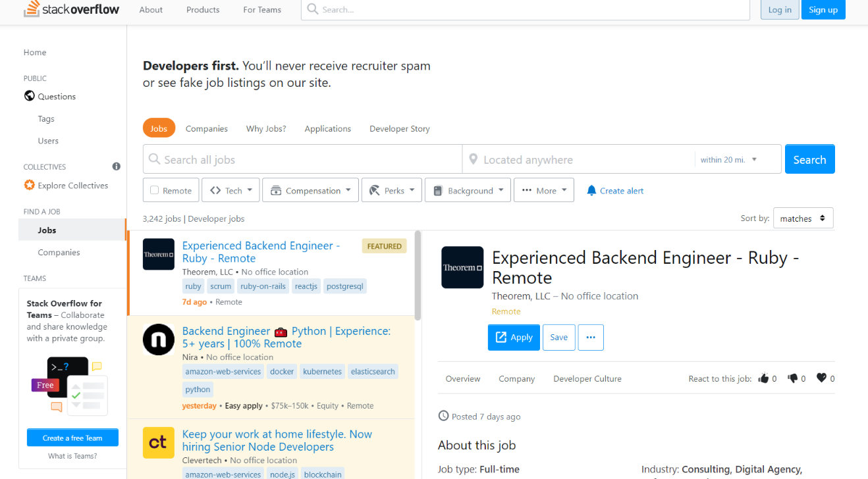This screenshot has width=868, height=479.
Task: Focus the Located anywhere field
Action: click(x=580, y=159)
